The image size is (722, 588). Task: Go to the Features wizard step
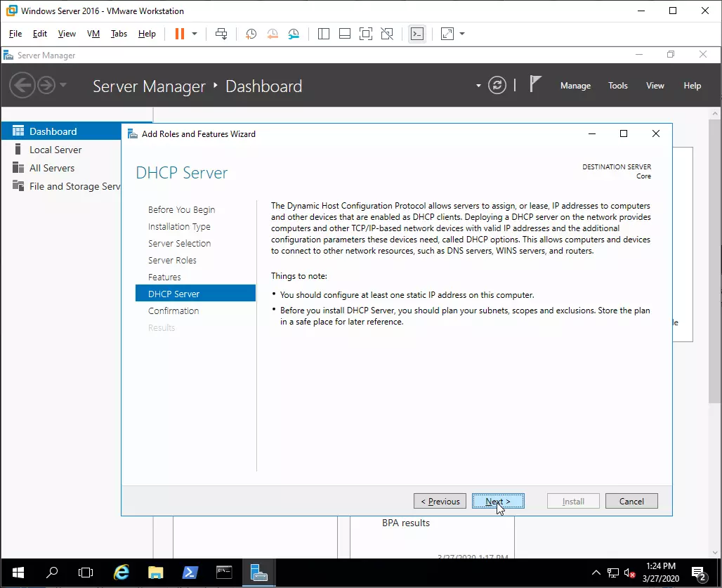pos(164,277)
